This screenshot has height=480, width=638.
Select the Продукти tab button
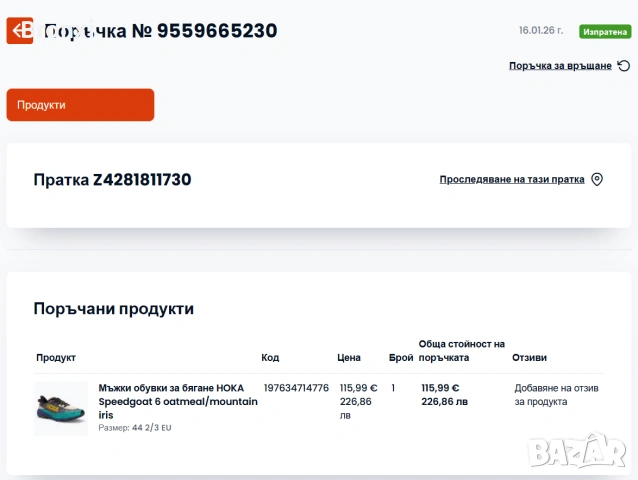pos(80,105)
